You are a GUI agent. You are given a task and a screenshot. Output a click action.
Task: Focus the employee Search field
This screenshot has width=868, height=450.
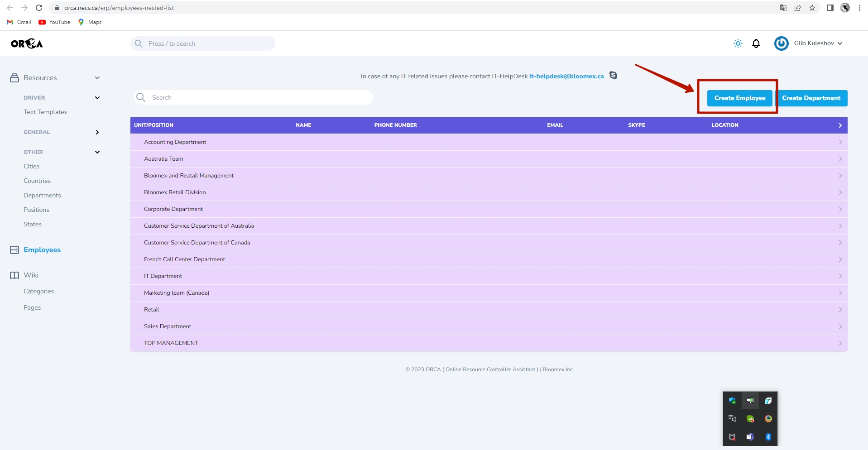(254, 97)
